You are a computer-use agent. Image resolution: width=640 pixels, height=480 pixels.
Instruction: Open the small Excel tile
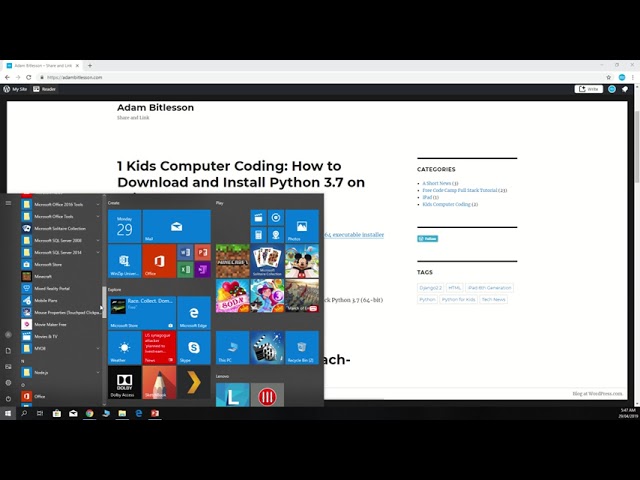pos(185,270)
